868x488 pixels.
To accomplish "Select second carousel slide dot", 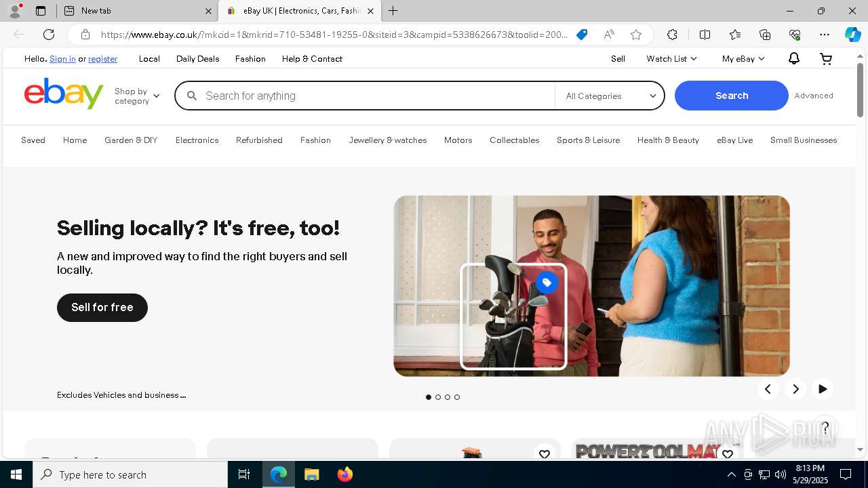I will coord(438,397).
